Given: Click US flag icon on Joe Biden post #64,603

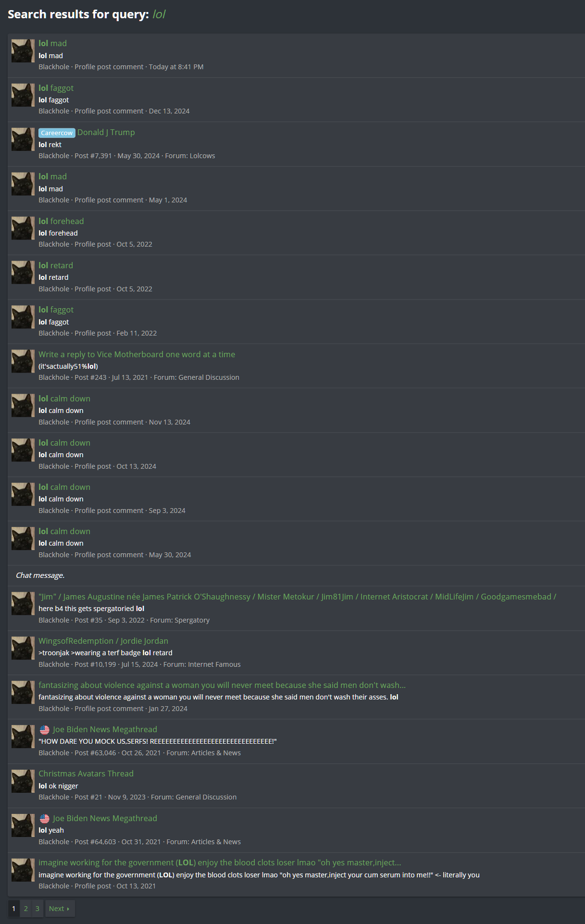Looking at the screenshot, I should pos(45,819).
